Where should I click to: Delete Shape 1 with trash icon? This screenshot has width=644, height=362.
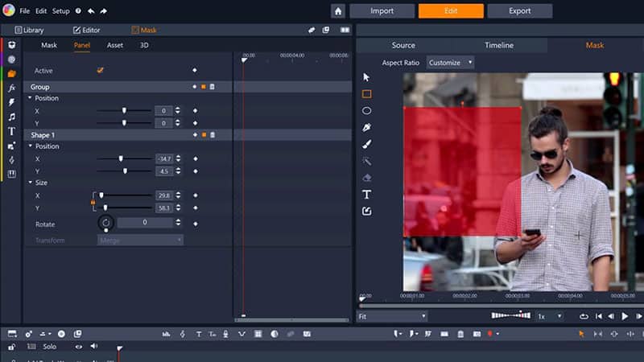pyautogui.click(x=213, y=135)
